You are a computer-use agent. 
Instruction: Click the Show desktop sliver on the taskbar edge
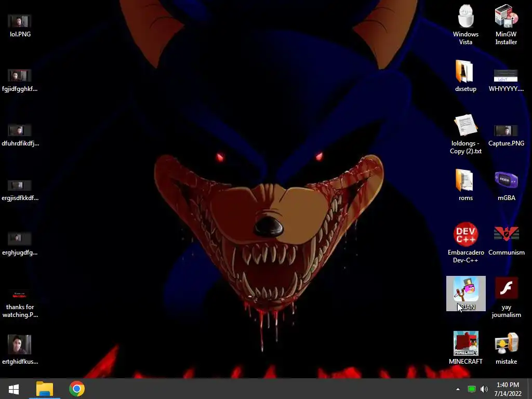tap(530, 389)
